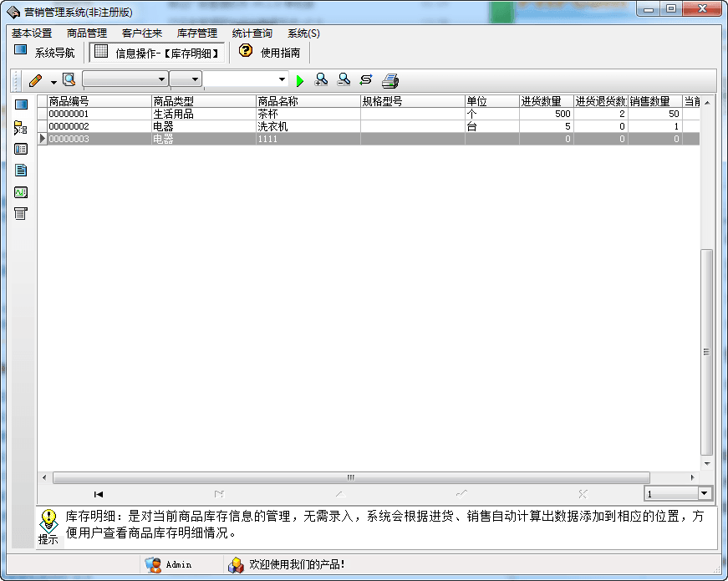Image resolution: width=728 pixels, height=581 pixels.
Task: Click the document search magnifier icon
Action: 69,80
